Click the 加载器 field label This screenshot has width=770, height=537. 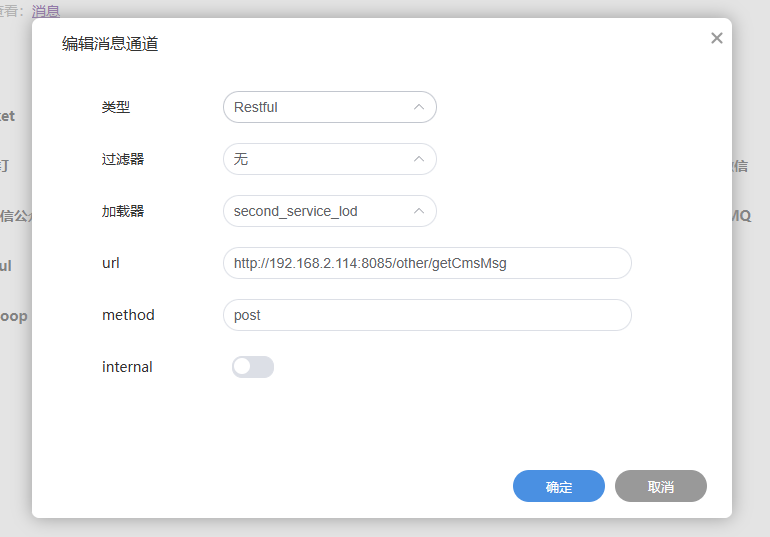click(123, 211)
